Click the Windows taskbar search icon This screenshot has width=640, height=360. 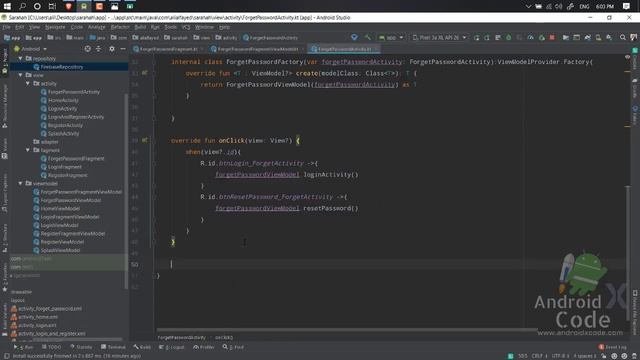(x=22, y=6)
